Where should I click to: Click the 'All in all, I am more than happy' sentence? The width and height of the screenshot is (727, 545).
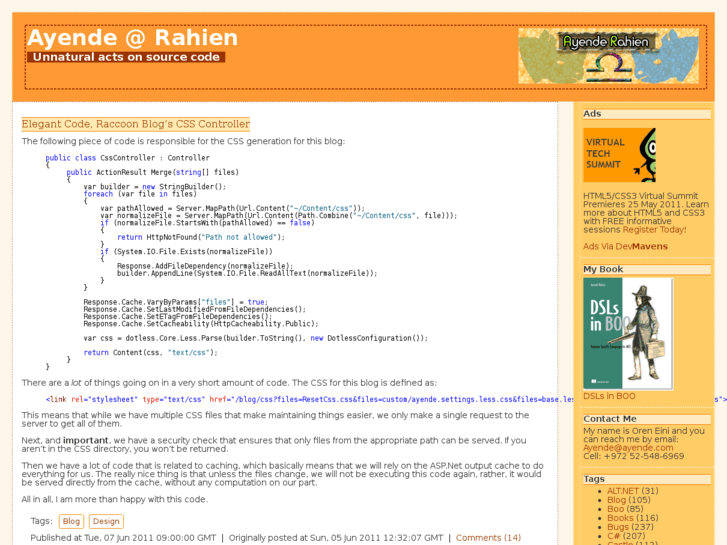pos(115,500)
